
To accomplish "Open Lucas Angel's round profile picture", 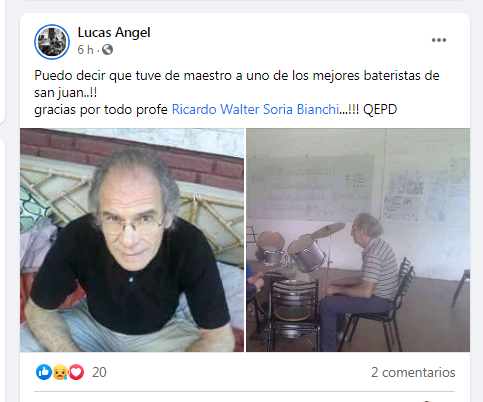I will pyautogui.click(x=52, y=42).
